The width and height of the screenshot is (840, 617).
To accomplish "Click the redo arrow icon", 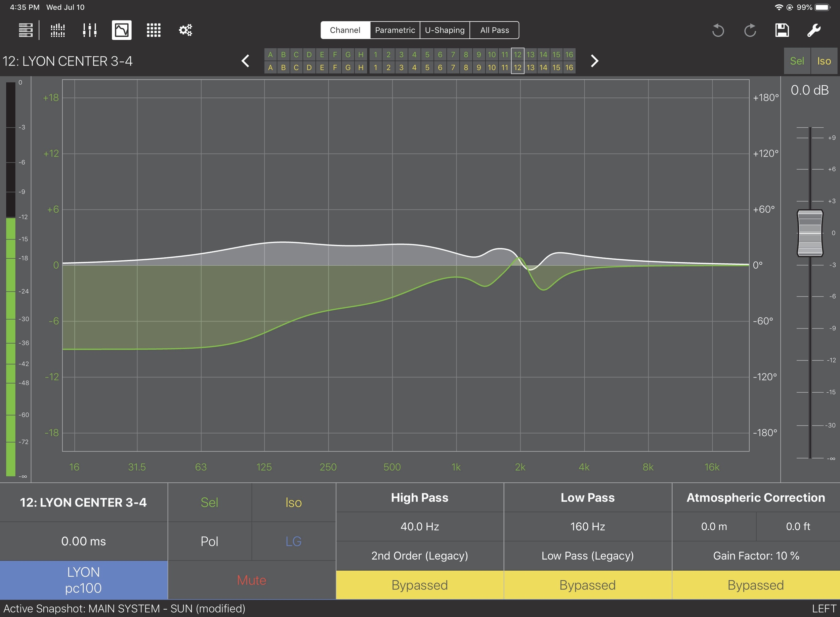I will coord(750,30).
